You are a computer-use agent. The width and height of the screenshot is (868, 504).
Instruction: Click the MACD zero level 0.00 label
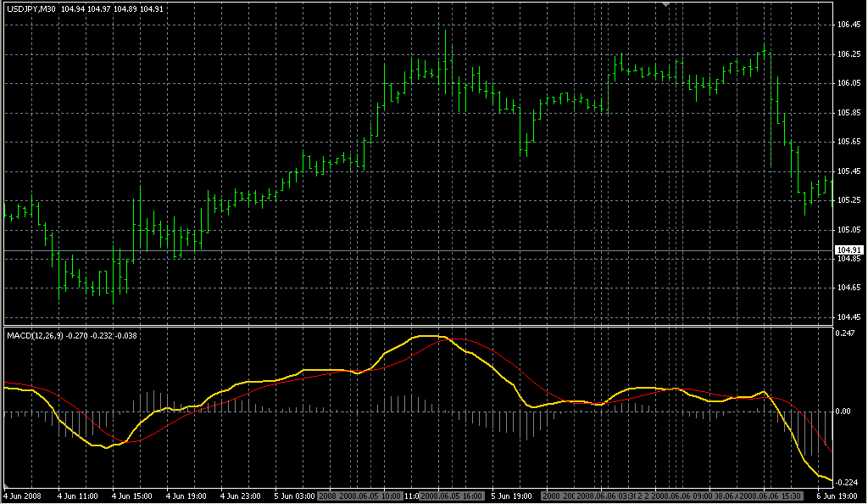pyautogui.click(x=845, y=412)
